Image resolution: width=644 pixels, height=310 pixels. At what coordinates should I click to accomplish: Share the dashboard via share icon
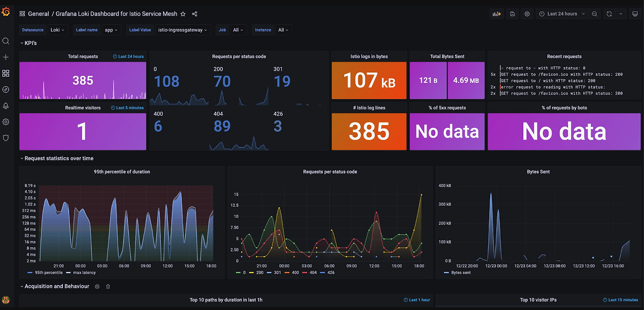point(195,14)
